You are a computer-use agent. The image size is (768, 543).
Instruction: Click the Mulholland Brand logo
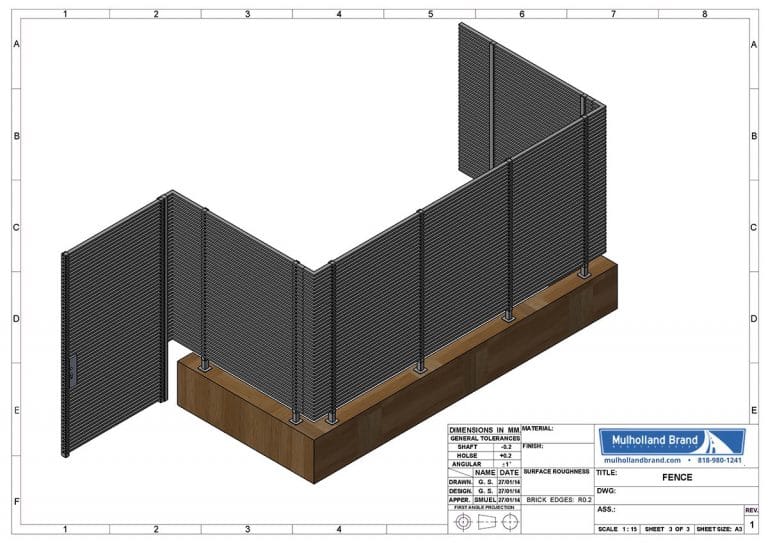pos(672,442)
